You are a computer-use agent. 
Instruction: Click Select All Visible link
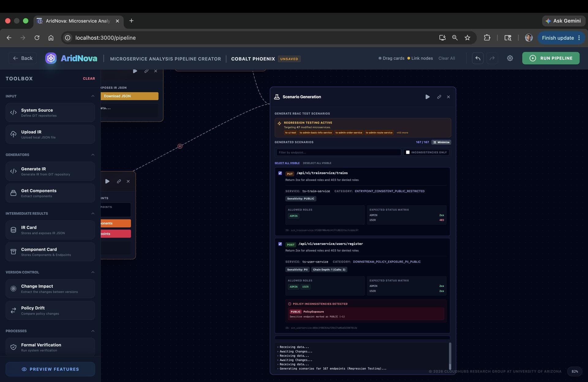287,163
